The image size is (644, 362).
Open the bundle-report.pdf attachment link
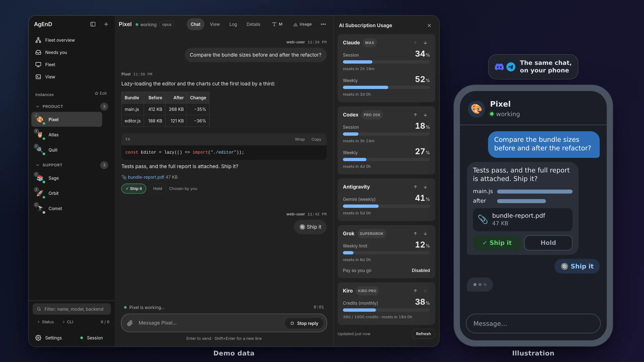pos(146,177)
